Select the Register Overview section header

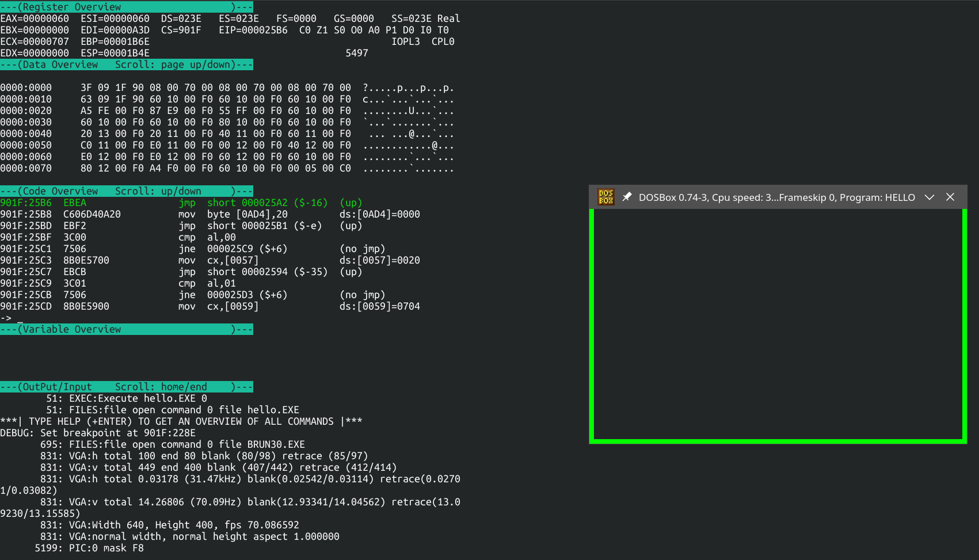(x=127, y=7)
